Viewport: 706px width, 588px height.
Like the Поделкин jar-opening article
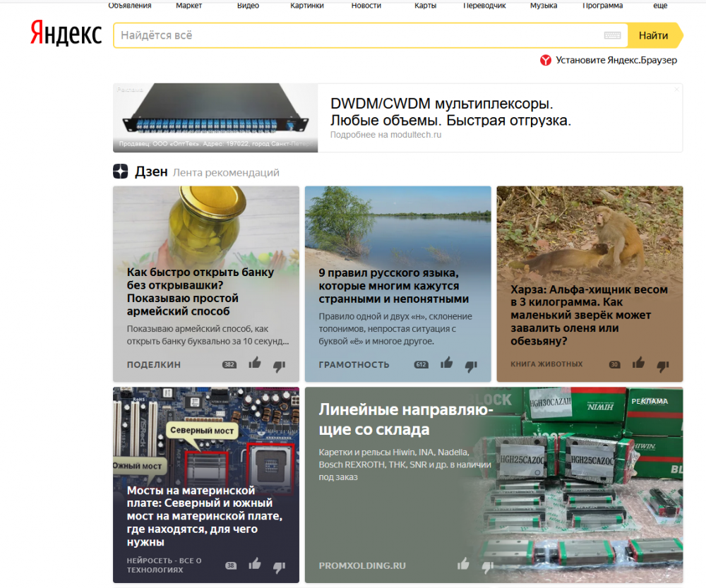tap(255, 364)
